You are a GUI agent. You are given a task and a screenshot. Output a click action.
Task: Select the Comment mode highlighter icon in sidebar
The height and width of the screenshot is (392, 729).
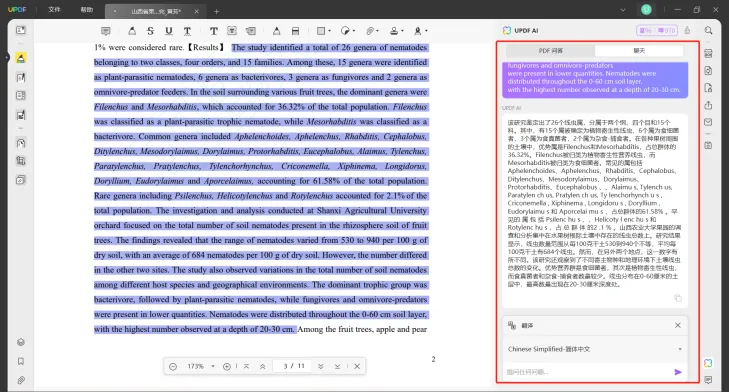tap(20, 58)
